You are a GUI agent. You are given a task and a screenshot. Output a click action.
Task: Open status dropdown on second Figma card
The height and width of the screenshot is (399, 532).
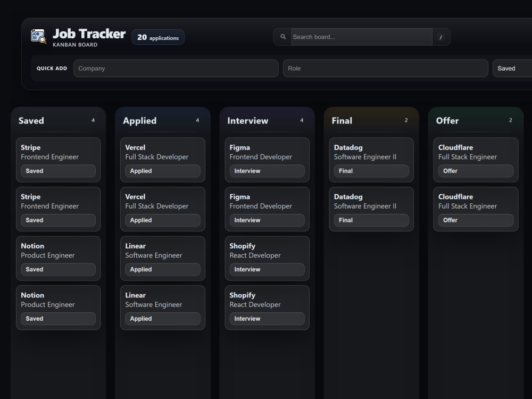[x=267, y=220]
